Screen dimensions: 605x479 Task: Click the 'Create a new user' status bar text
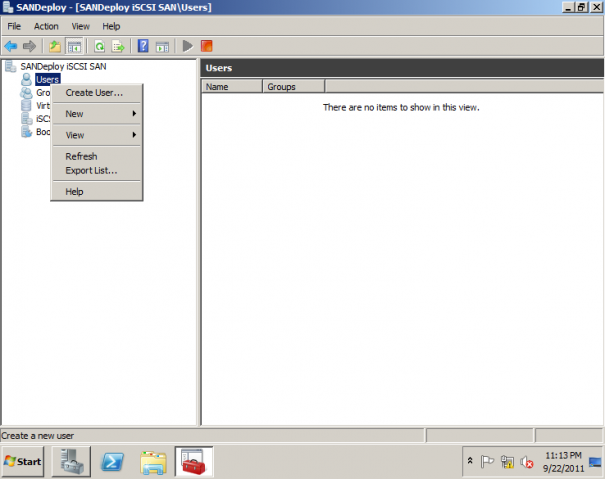tap(37, 436)
